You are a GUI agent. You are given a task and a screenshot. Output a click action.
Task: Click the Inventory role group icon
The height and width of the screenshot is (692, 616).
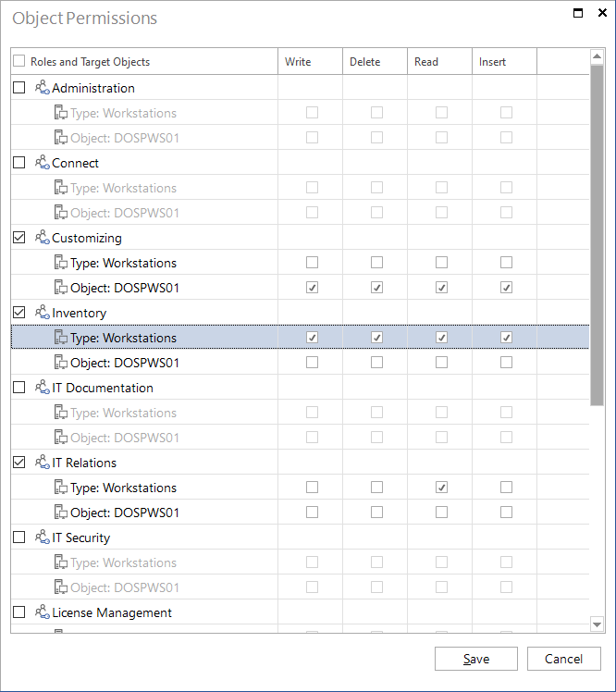point(43,312)
